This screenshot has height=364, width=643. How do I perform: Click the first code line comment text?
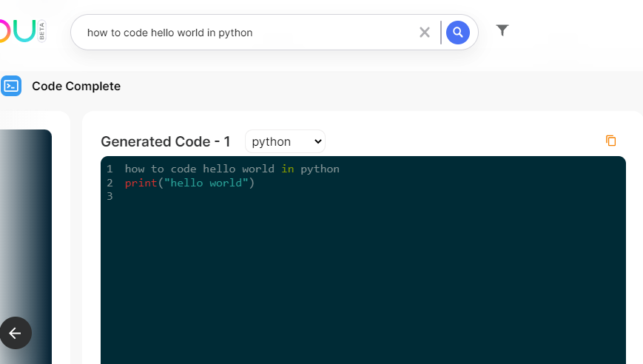tap(232, 169)
